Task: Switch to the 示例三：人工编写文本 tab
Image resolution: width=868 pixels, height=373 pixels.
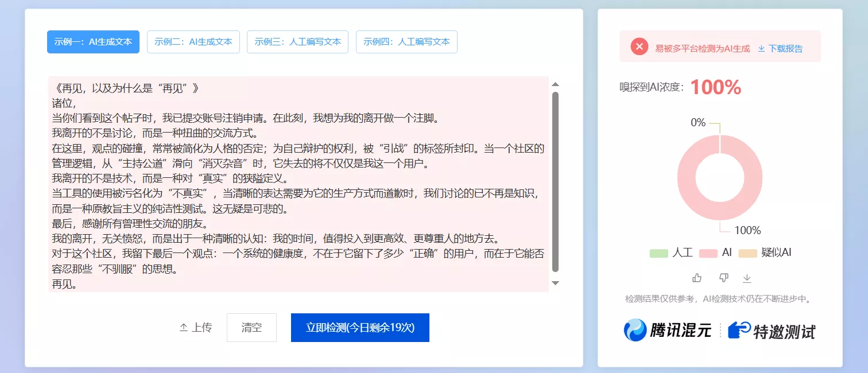Action: point(297,41)
